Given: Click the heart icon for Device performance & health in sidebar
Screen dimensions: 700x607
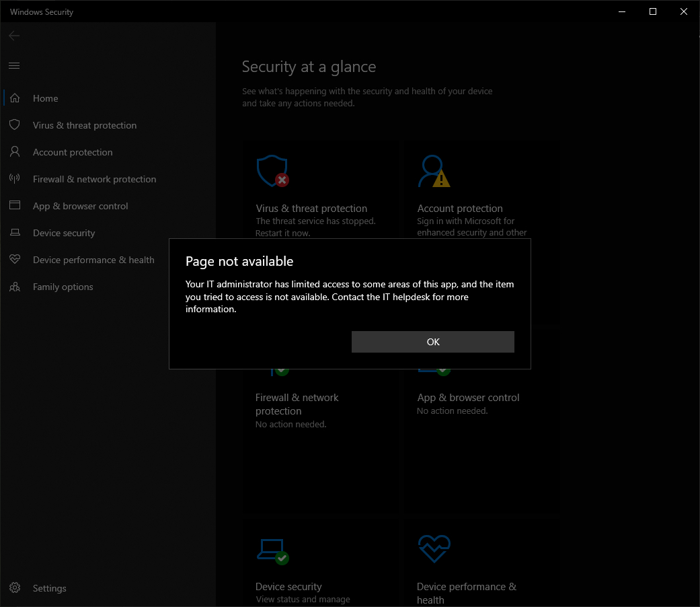Looking at the screenshot, I should (x=15, y=259).
